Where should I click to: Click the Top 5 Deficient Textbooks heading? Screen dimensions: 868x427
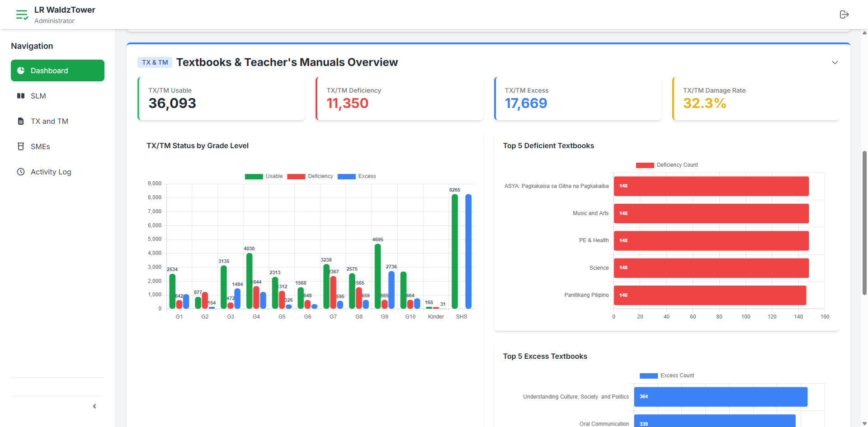548,145
